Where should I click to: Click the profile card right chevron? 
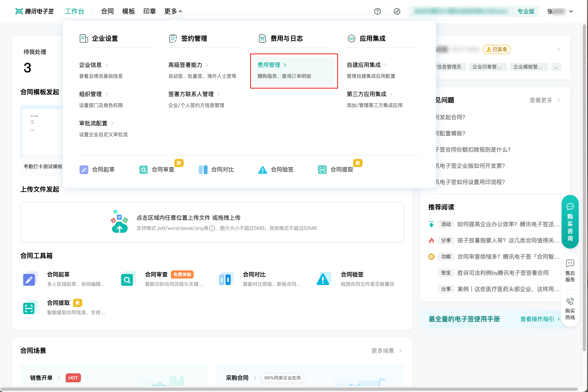pos(558,49)
